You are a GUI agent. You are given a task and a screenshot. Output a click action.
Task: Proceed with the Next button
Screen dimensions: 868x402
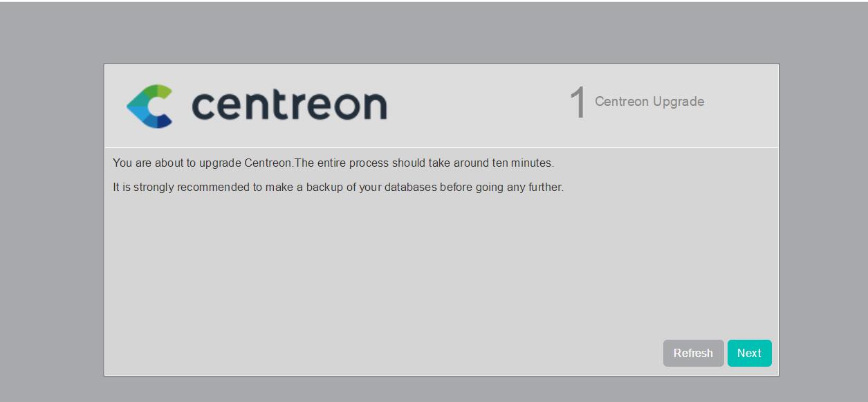749,353
